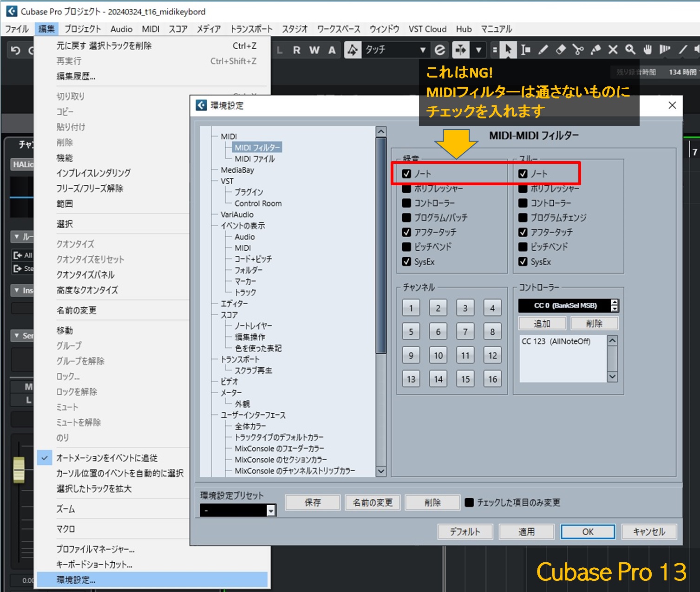Screen dimensions: 700x592
Task: Click OK in the 環境設定 dialog
Action: tap(588, 532)
